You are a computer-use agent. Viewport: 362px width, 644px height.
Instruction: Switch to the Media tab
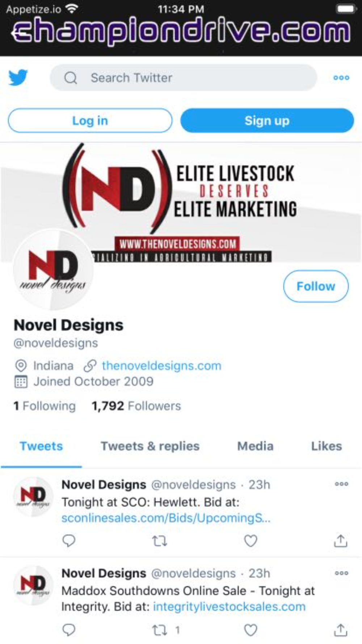255,446
